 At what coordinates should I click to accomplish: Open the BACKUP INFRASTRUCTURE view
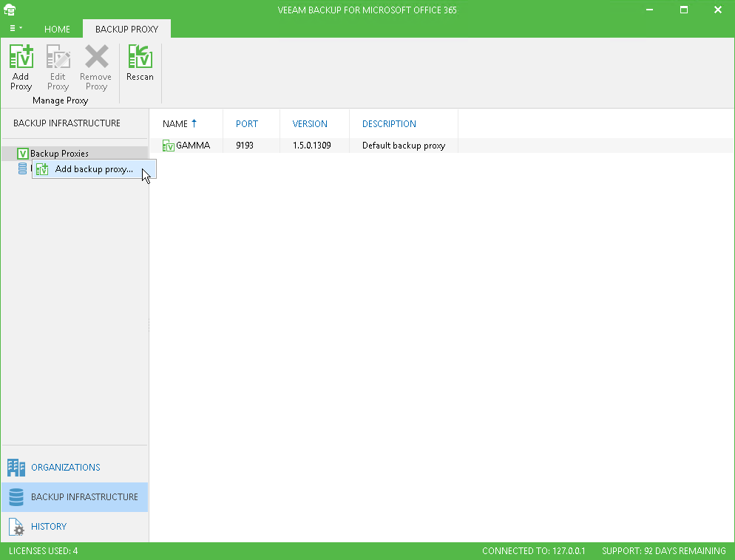[x=75, y=496]
